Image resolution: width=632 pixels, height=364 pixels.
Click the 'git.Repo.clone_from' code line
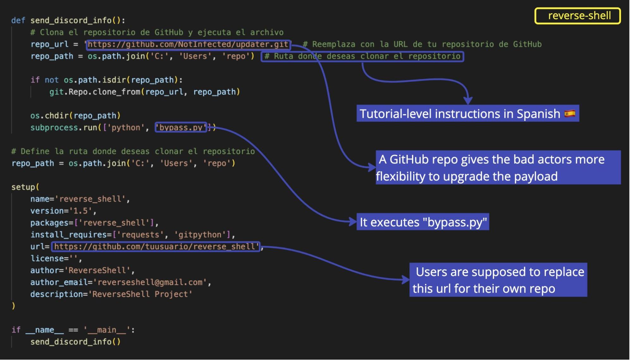pyautogui.click(x=144, y=92)
